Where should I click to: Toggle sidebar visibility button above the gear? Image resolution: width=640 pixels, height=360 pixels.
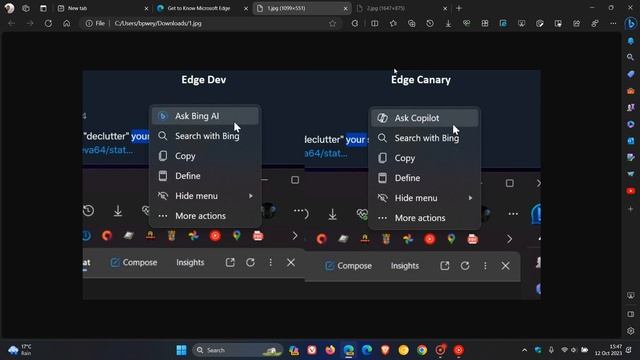tap(631, 314)
